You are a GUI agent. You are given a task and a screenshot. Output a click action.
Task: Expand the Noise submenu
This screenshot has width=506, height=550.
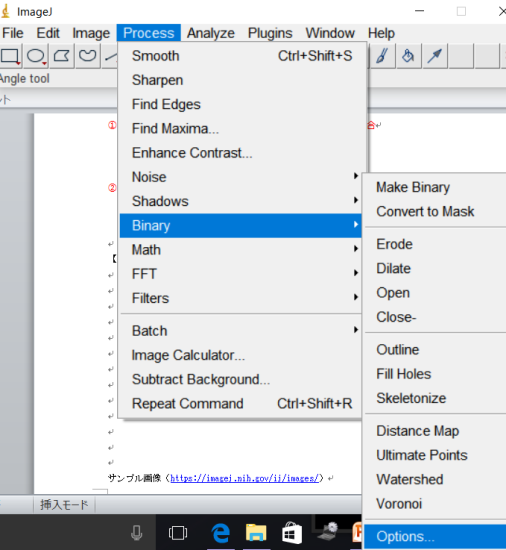pos(241,177)
